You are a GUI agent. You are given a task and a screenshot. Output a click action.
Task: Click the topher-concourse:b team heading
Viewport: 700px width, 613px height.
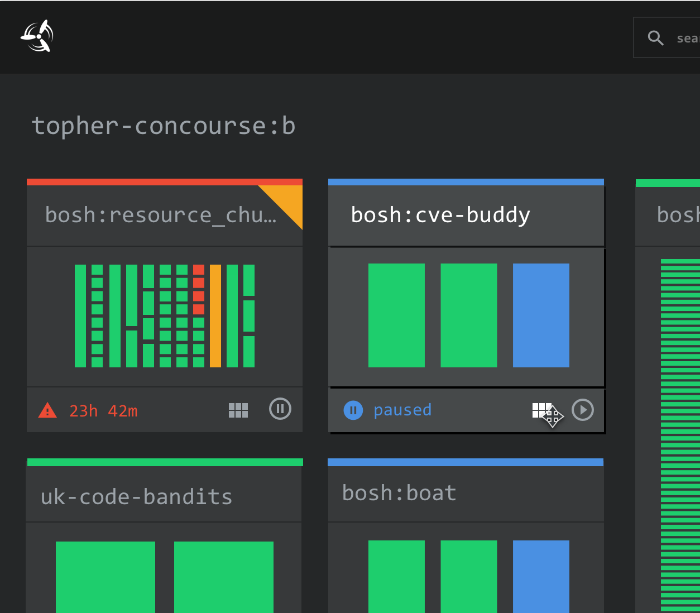[164, 125]
